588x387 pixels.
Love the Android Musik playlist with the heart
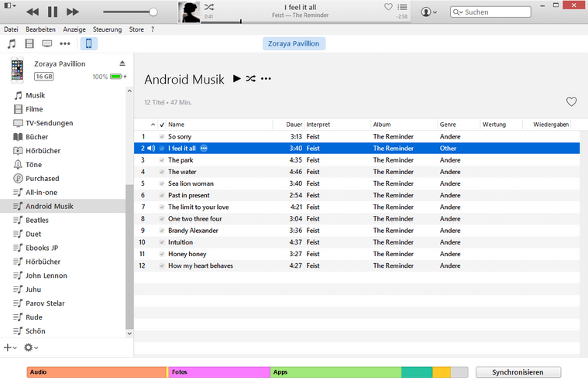coord(571,101)
